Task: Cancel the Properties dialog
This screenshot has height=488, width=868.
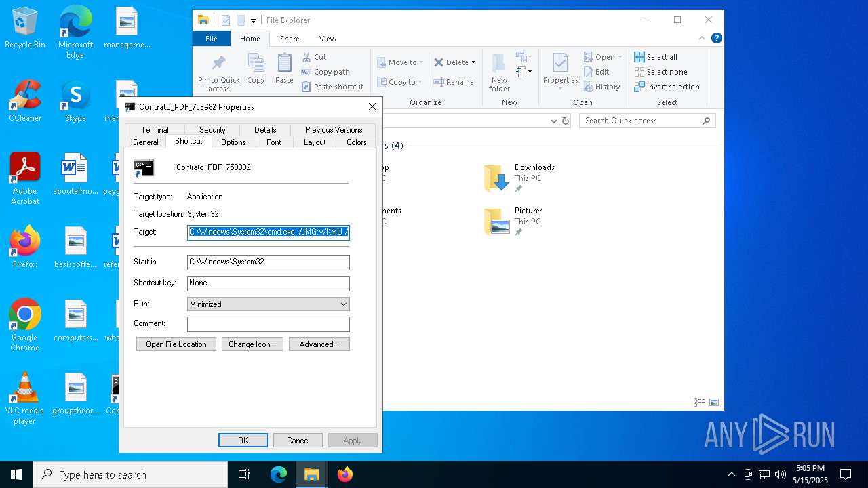Action: 298,441
